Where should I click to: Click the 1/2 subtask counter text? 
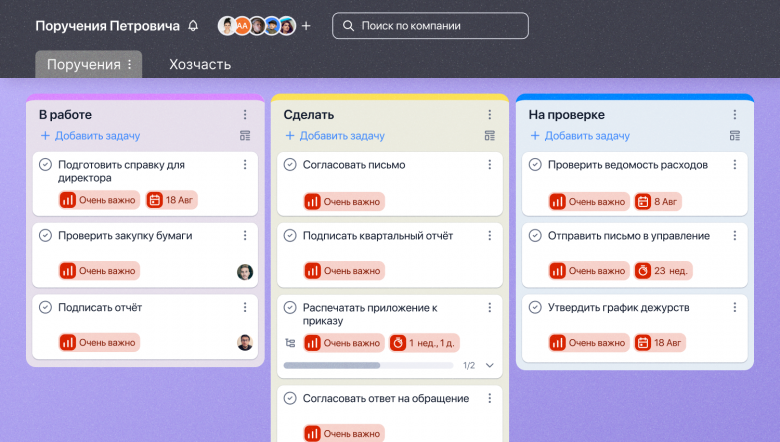click(469, 365)
